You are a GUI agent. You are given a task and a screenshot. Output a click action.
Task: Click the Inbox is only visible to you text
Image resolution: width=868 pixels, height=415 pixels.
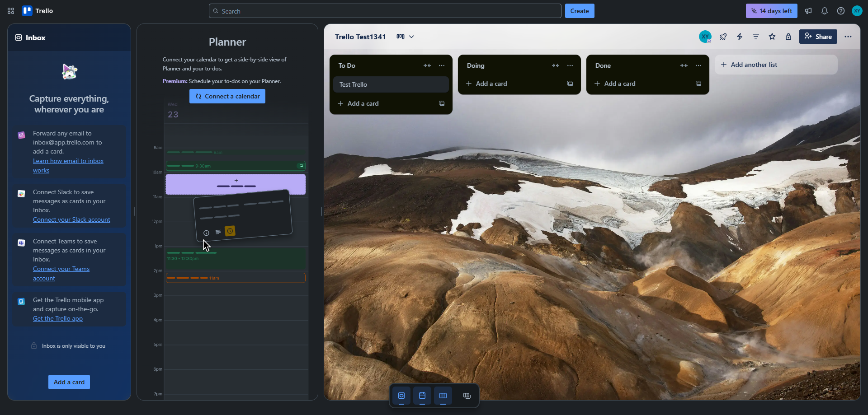coord(74,346)
